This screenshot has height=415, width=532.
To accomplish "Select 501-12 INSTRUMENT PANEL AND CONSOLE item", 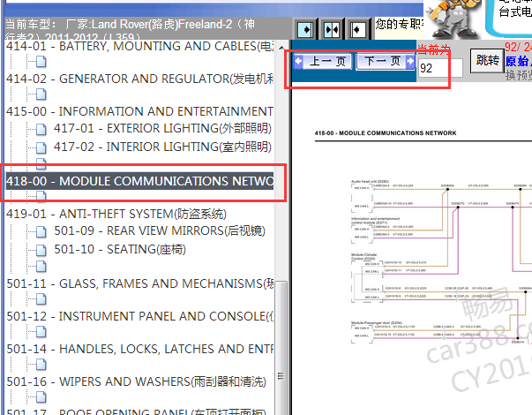I will [x=139, y=316].
